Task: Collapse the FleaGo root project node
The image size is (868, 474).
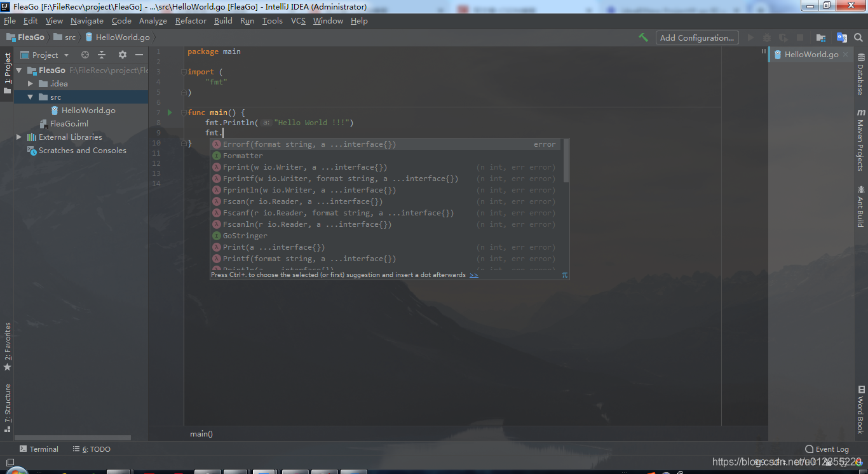Action: [19, 71]
